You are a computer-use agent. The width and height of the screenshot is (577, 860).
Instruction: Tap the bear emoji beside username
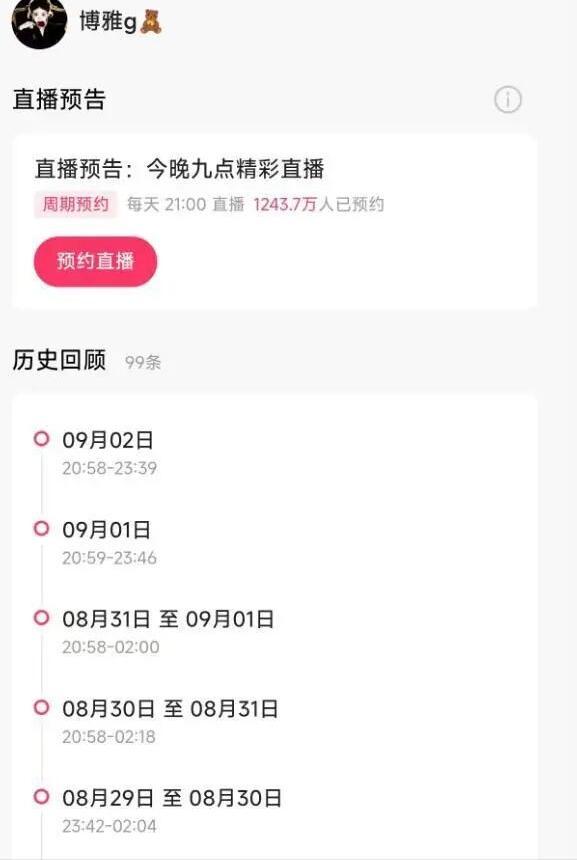click(x=151, y=22)
